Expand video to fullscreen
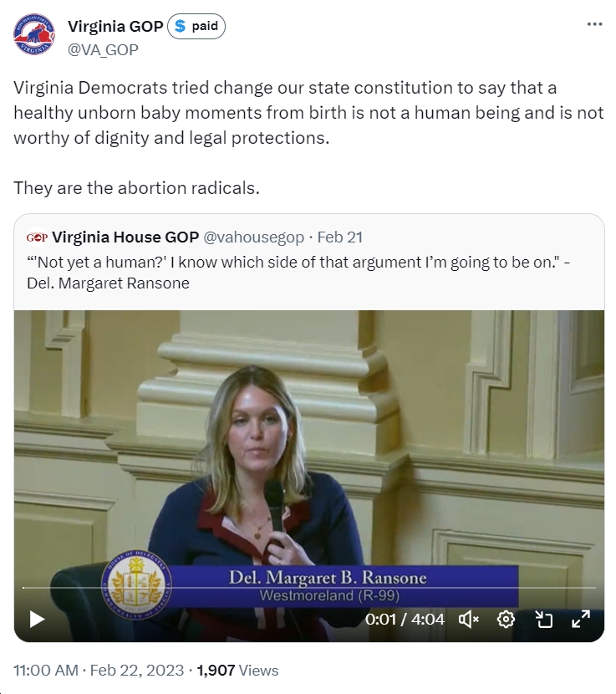This screenshot has height=694, width=616. [581, 619]
